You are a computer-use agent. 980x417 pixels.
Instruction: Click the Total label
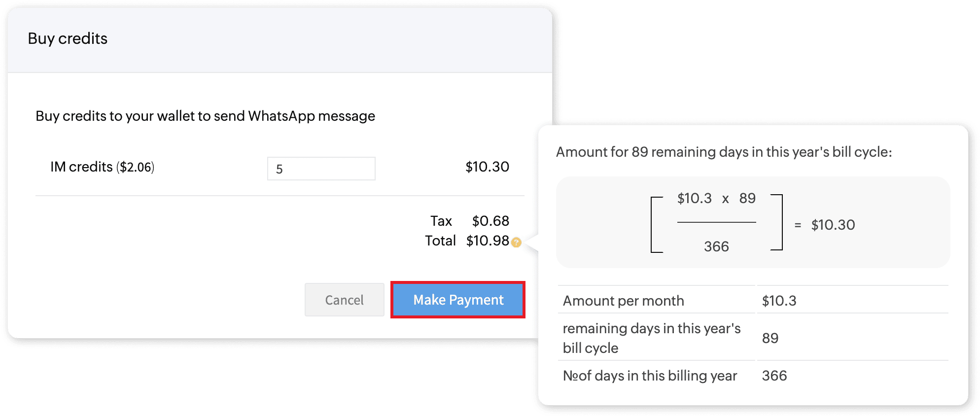tap(440, 241)
